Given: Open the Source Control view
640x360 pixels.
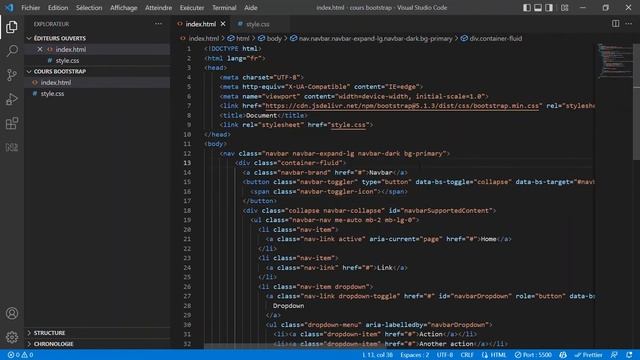Looking at the screenshot, I should pyautogui.click(x=12, y=75).
